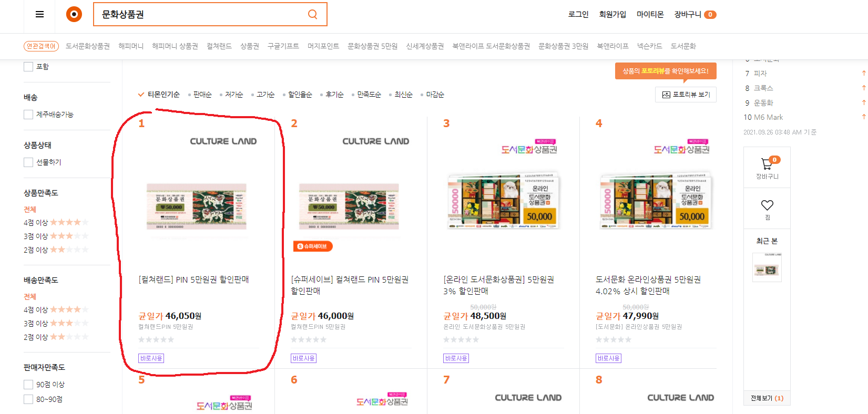
Task: Open title [컬쳐랜드] PIN 5만원권 할인판매
Action: 193,280
